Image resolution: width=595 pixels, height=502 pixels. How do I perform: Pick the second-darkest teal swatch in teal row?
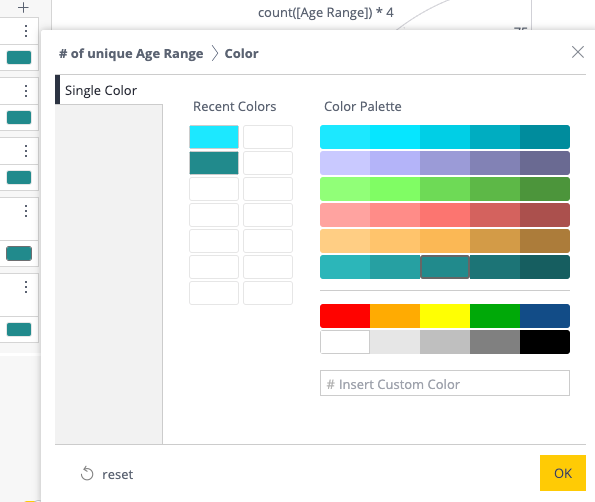[x=495, y=267]
